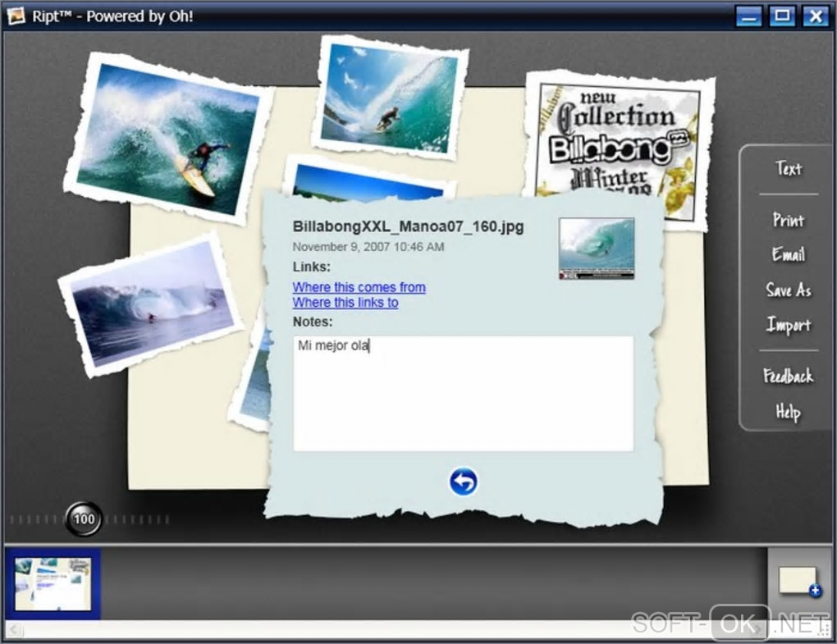Click the blue back arrow icon
The height and width of the screenshot is (644, 837).
(x=463, y=482)
